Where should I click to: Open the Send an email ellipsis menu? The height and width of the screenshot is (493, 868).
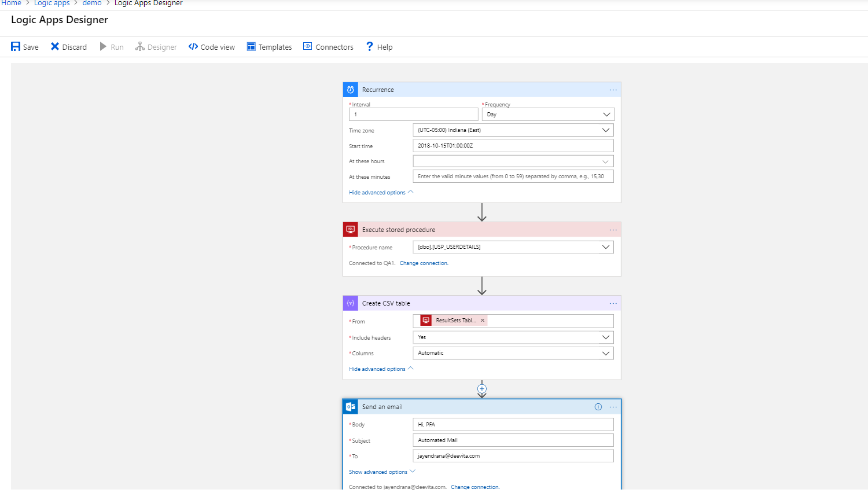pos(613,407)
